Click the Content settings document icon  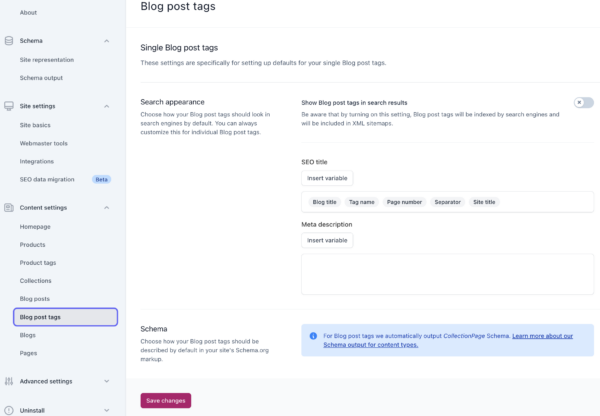pos(9,207)
